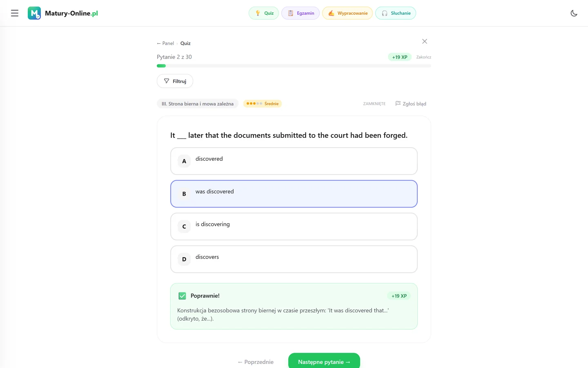The width and height of the screenshot is (588, 368).
Task: Close the quiz with X icon
Action: click(425, 41)
